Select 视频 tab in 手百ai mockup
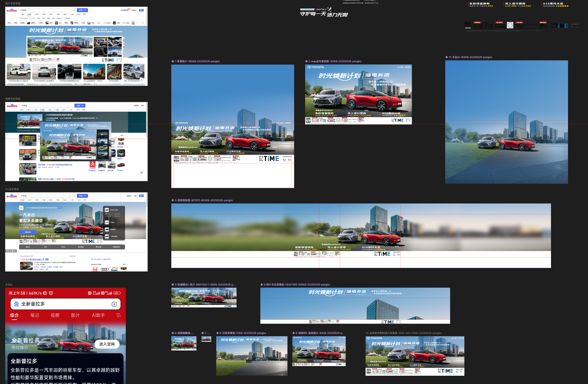Image resolution: width=588 pixels, height=384 pixels. coord(55,315)
